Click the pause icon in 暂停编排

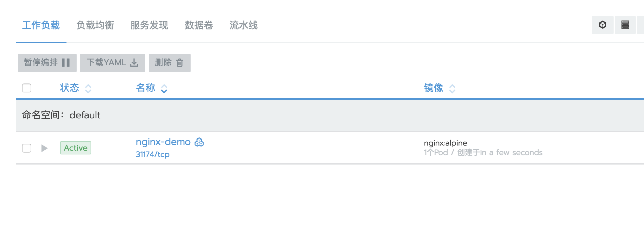click(66, 63)
